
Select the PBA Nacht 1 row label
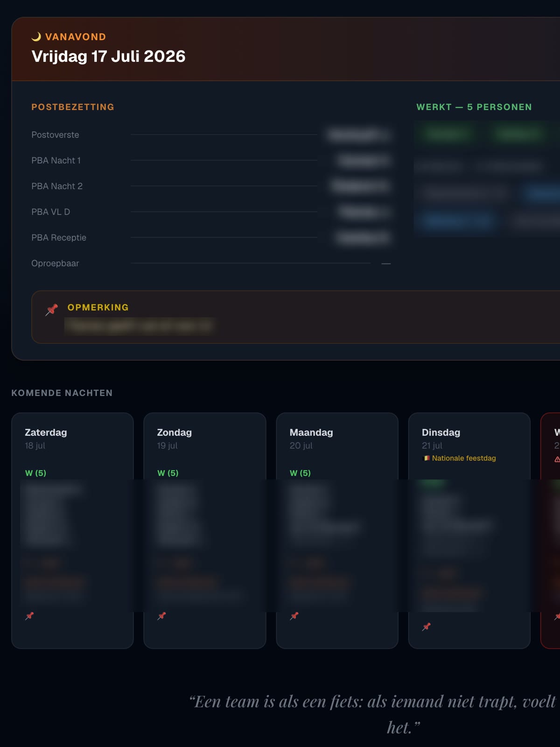pos(56,161)
